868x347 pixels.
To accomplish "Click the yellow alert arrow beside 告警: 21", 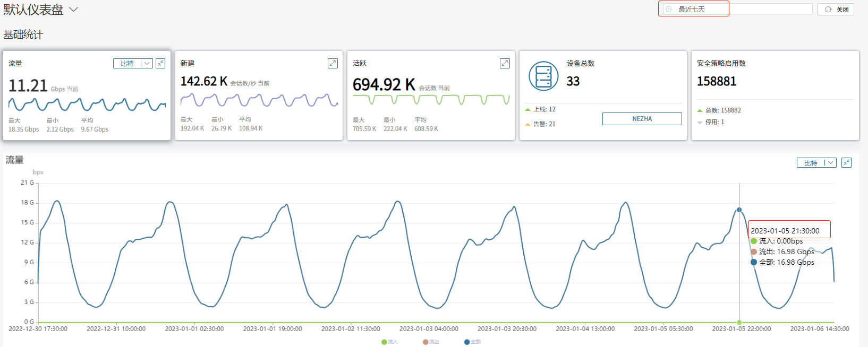I will point(527,124).
